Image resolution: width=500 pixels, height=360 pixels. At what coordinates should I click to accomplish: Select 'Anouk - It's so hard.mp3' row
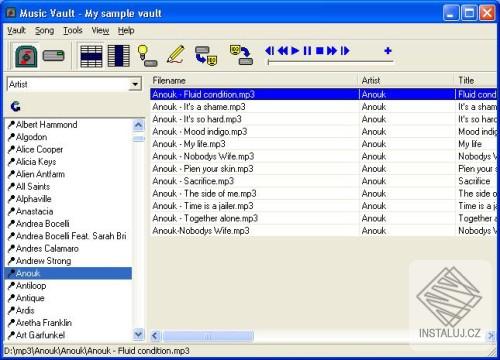323,119
